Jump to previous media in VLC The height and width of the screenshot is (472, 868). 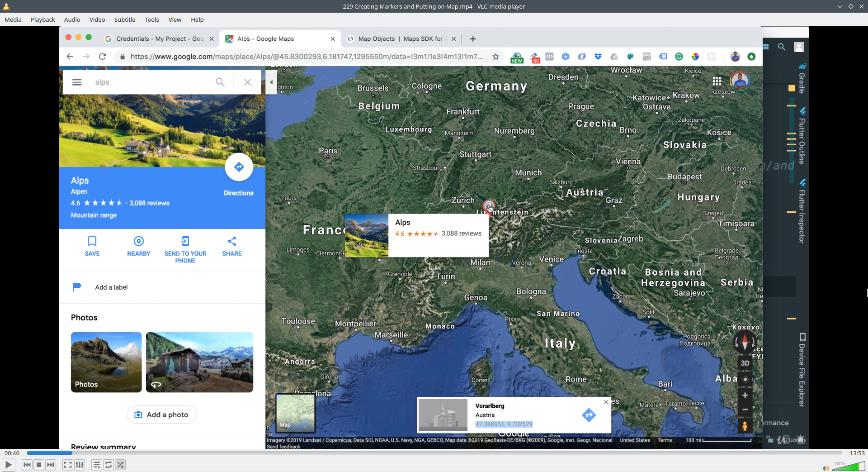(x=27, y=465)
